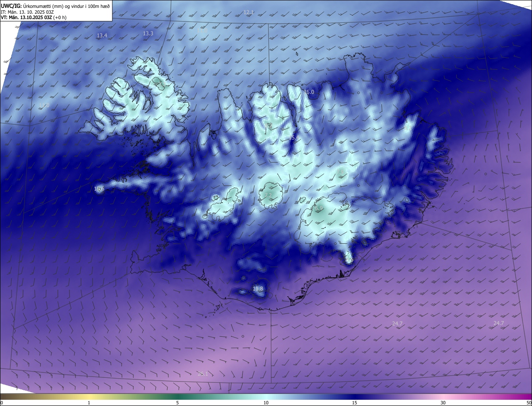
Task: Click the 7.9 value label on the map
Action: 341,171
